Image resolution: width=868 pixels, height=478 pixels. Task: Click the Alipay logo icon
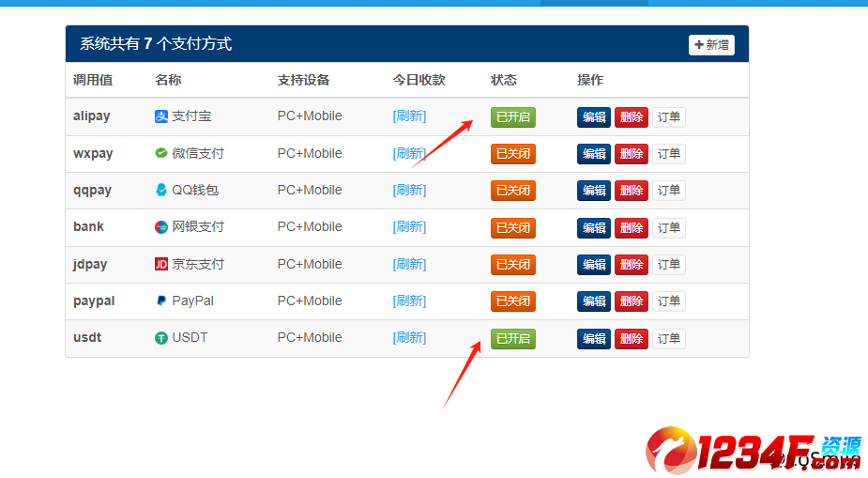coord(161,116)
